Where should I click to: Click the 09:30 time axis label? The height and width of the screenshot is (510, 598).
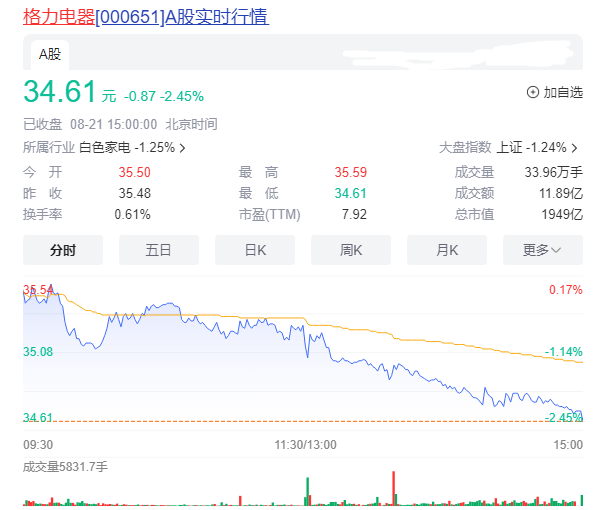point(38,445)
